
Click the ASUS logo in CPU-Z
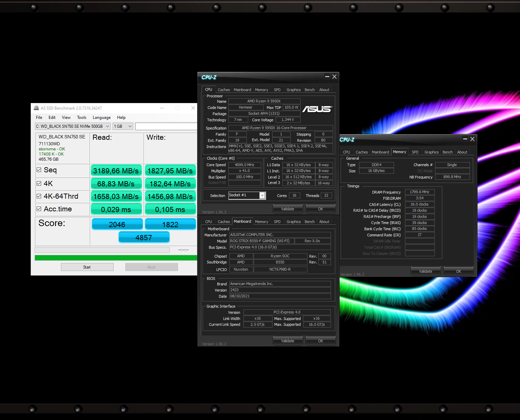point(317,109)
